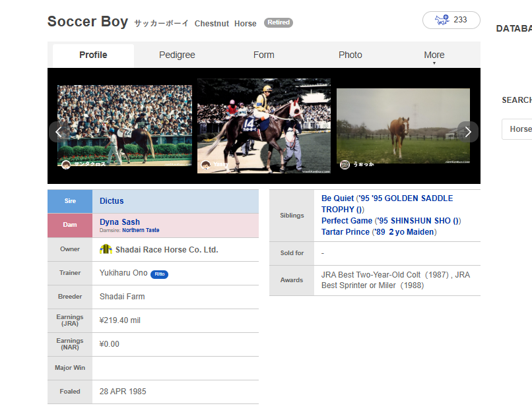Show the previous photo with the left carousel arrow
This screenshot has height=416, width=532.
[59, 132]
